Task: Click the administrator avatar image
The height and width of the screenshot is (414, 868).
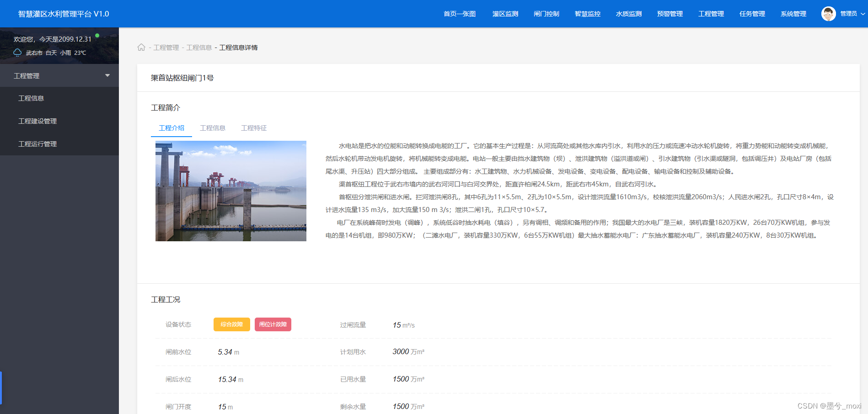Action: pyautogui.click(x=828, y=14)
